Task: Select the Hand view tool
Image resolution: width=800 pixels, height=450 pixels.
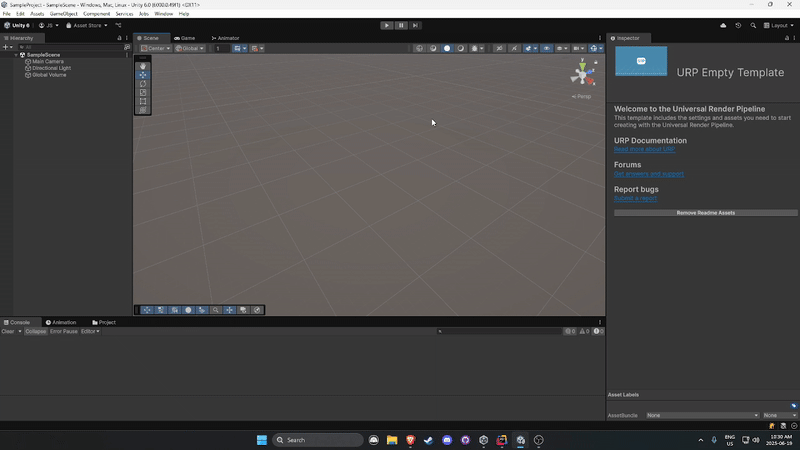Action: [x=143, y=66]
